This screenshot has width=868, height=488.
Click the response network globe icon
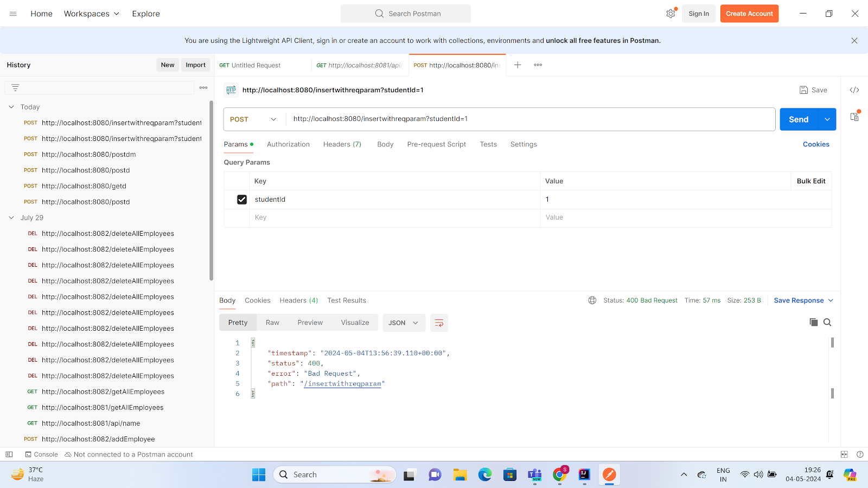tap(592, 300)
